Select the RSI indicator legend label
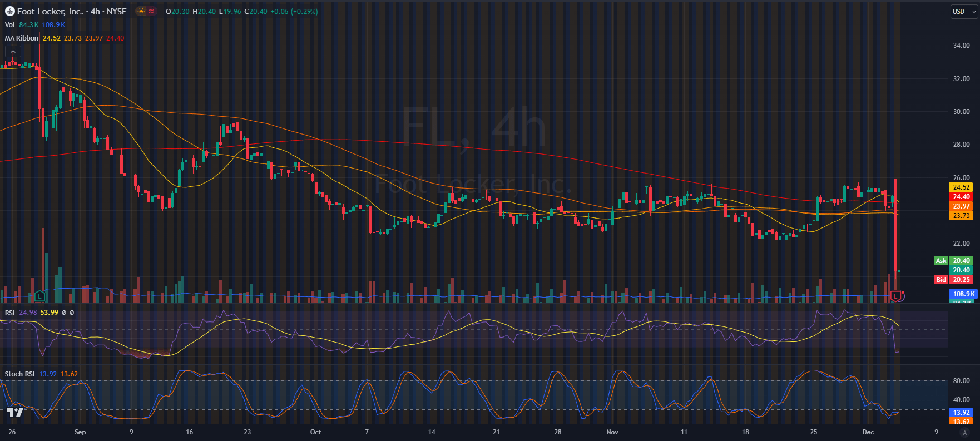Image resolution: width=980 pixels, height=441 pixels. tap(10, 313)
